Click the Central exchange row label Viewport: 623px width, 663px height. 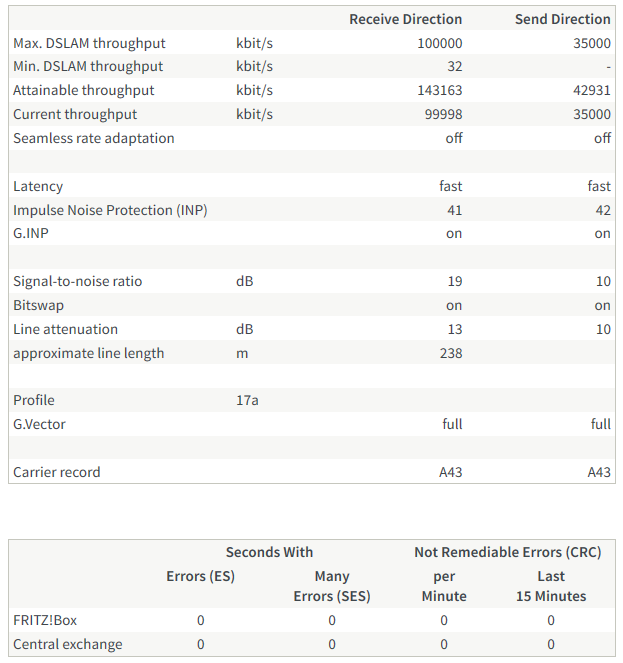click(68, 644)
